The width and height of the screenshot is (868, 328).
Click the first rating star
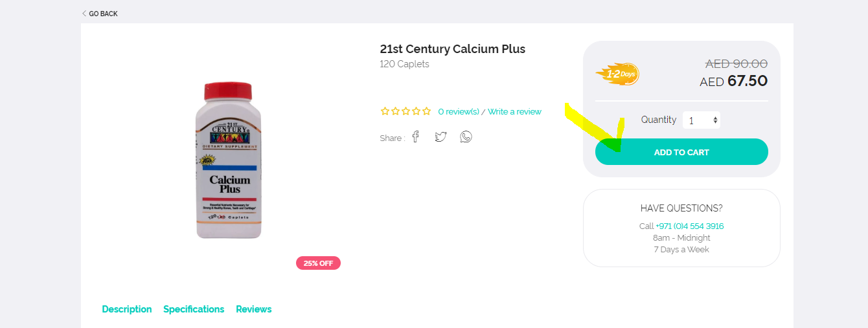pyautogui.click(x=385, y=111)
